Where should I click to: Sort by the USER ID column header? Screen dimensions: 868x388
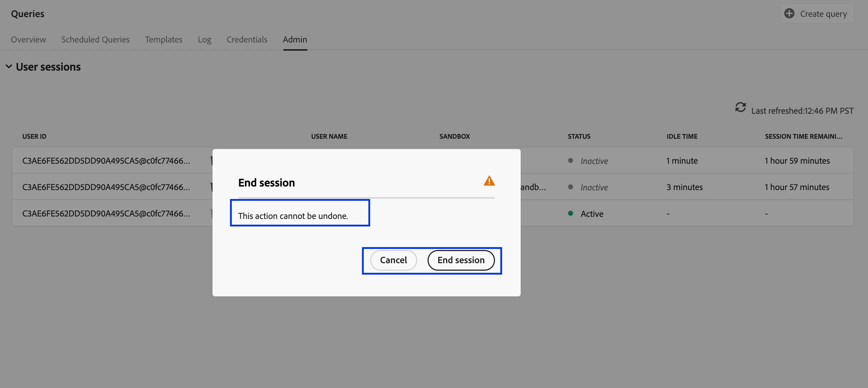point(34,136)
